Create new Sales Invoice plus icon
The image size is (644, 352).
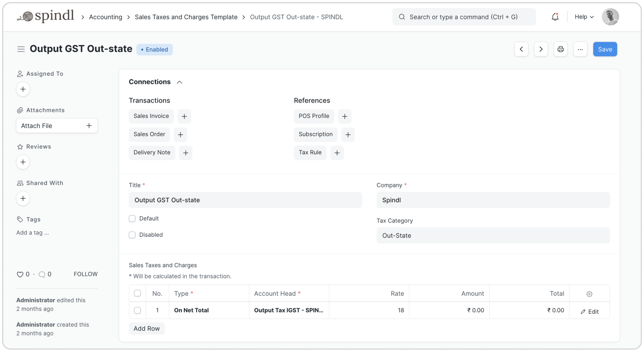coord(184,116)
